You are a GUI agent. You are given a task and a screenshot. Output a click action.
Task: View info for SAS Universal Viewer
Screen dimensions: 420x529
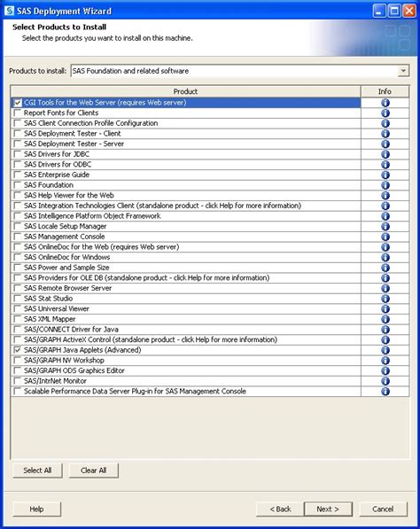coord(385,308)
